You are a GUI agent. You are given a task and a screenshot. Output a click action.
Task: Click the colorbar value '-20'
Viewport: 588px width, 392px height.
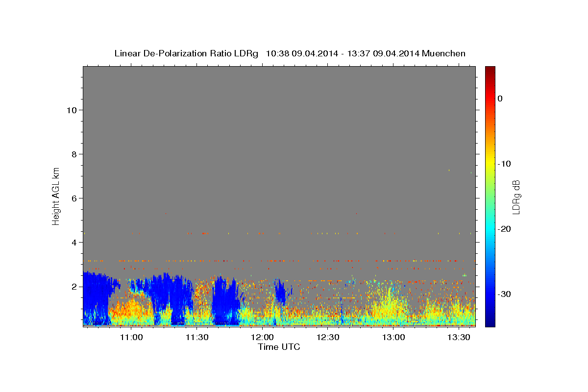coord(504,229)
